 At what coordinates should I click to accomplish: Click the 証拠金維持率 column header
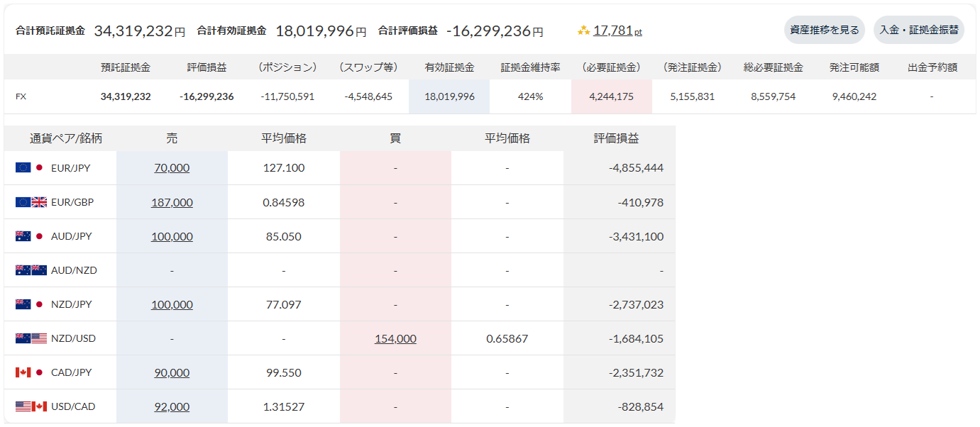coord(531,67)
